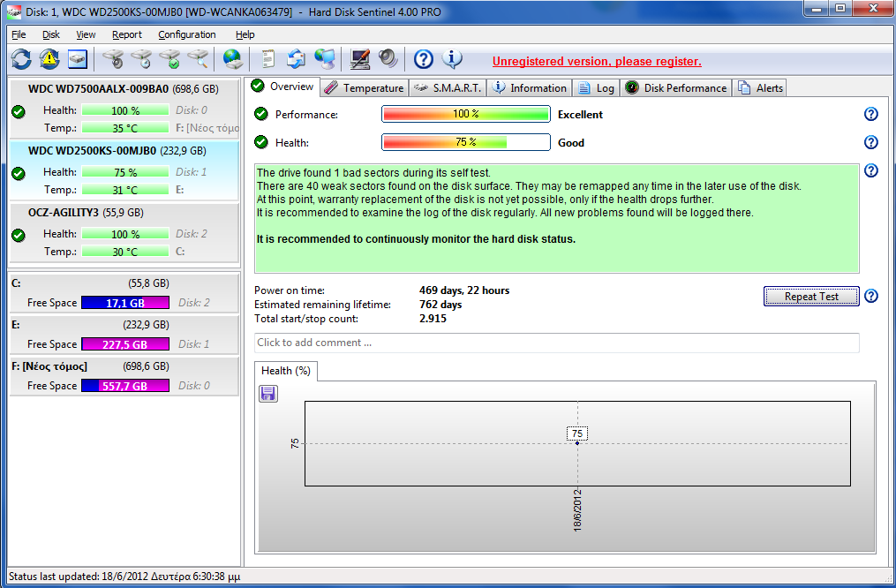Click the 18/6/2012 date label on the graph
Image resolution: width=896 pixels, height=588 pixels.
(577, 510)
